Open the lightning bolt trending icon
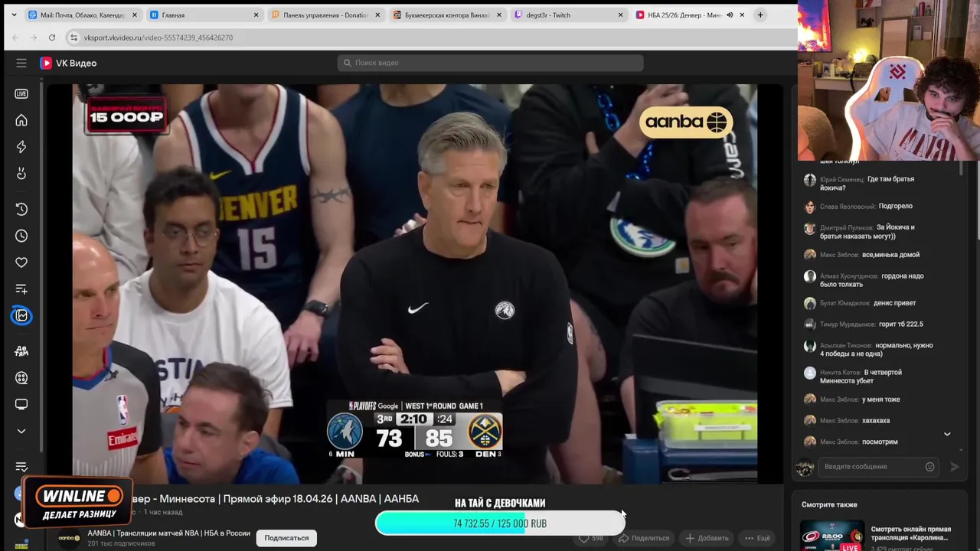 [21, 147]
